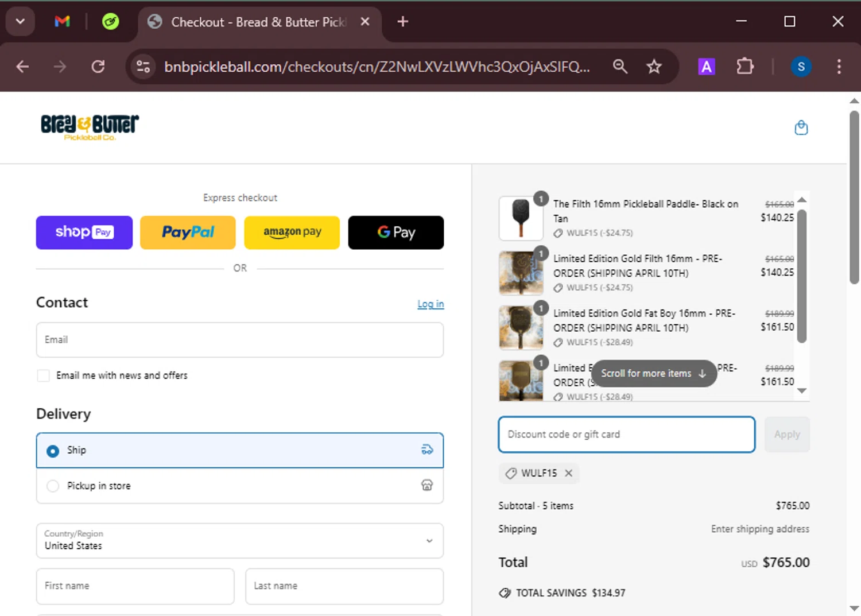The image size is (861, 616).
Task: Focus the Email input field
Action: pyautogui.click(x=240, y=340)
